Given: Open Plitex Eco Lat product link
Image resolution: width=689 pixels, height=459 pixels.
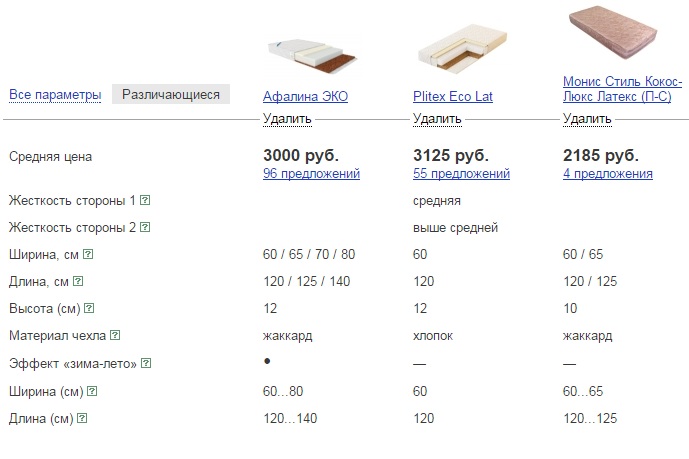Looking at the screenshot, I should coord(453,97).
